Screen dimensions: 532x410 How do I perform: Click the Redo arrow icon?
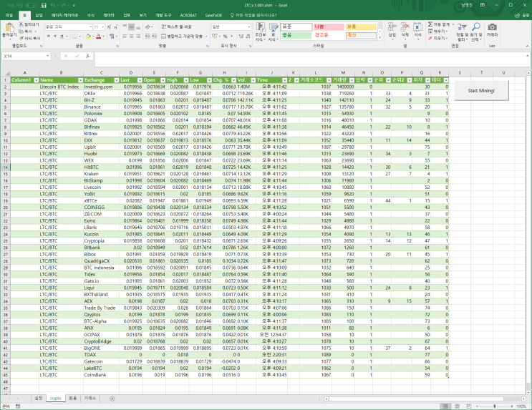[63, 6]
